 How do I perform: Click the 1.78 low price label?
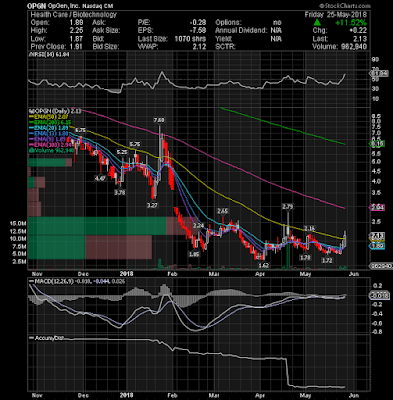(x=305, y=258)
